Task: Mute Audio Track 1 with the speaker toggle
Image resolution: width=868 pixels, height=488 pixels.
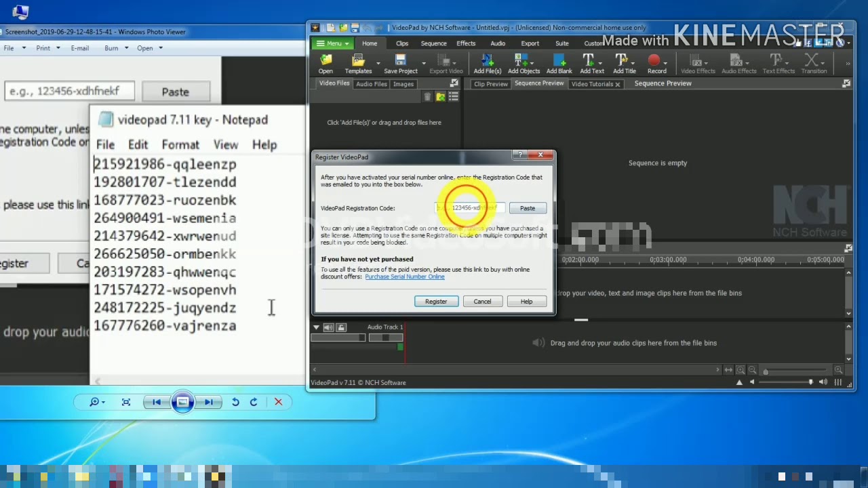Action: [x=328, y=327]
